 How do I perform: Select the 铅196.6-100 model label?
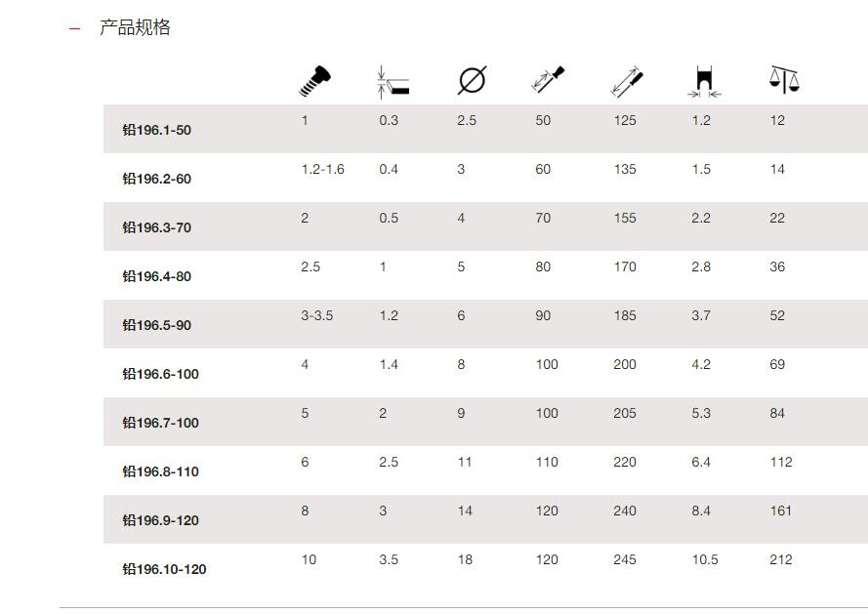tap(160, 374)
